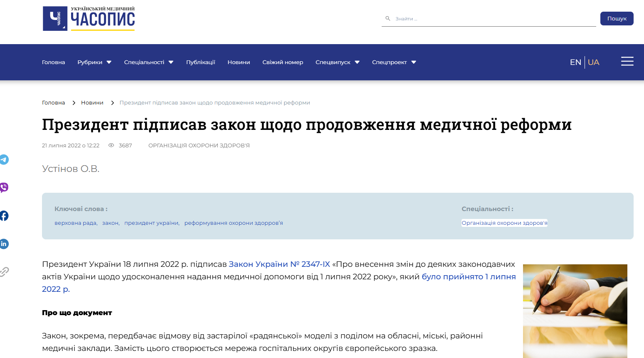This screenshot has height=358, width=644.
Task: Go to Головна in the navigation bar
Action: pos(54,62)
